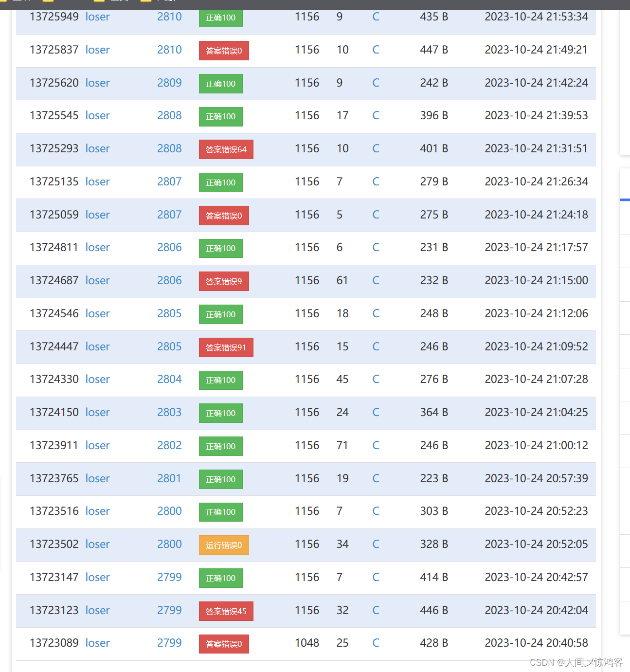The height and width of the screenshot is (672, 630).
Task: Open problem 2801 link
Action: 169,478
